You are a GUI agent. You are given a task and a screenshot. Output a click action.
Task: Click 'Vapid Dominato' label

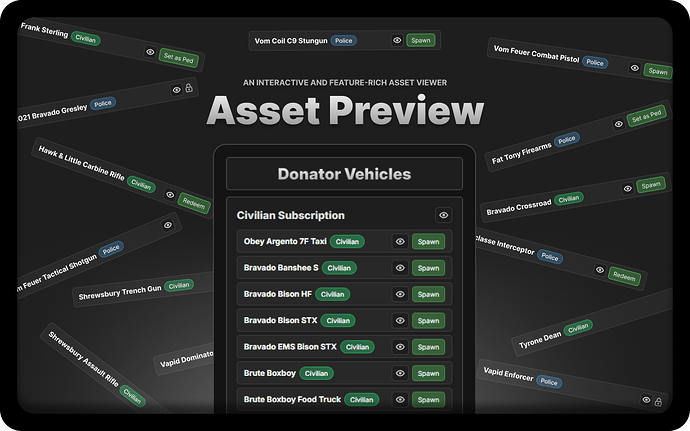point(186,360)
